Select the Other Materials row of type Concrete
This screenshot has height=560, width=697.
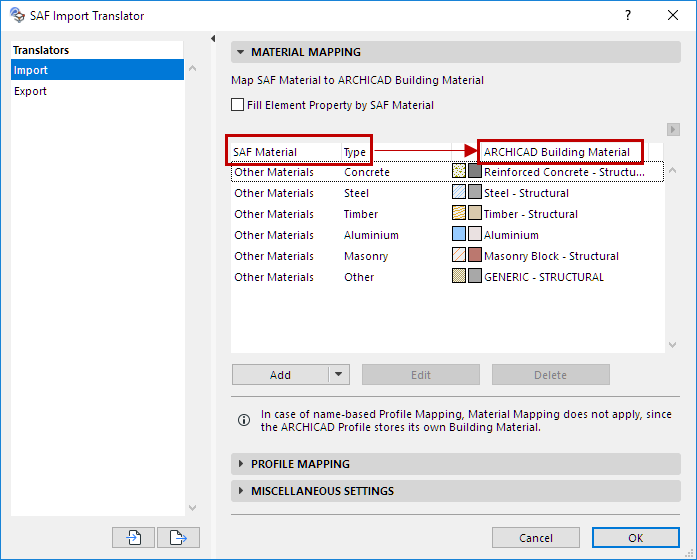click(447, 172)
